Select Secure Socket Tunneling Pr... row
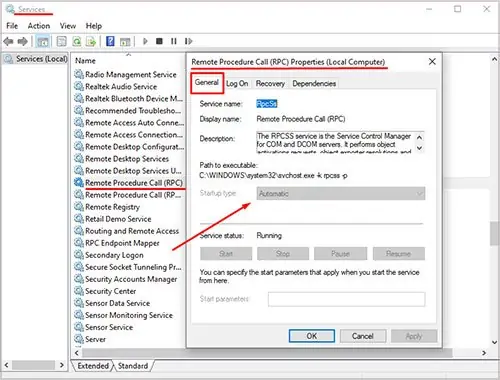Viewport: 500px width, 380px height. pyautogui.click(x=129, y=267)
